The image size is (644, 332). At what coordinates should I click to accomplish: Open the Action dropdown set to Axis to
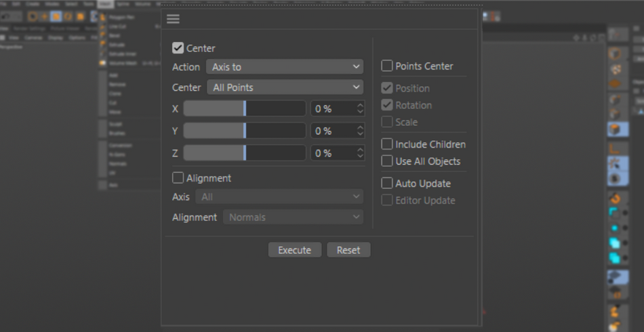point(285,67)
